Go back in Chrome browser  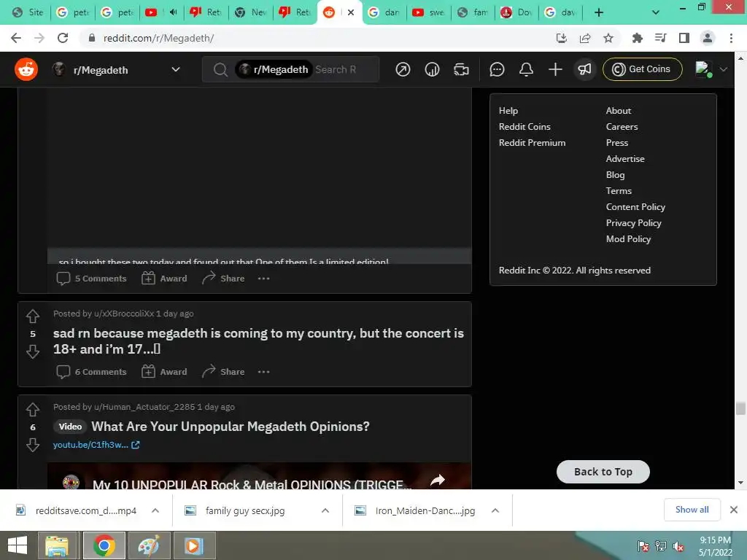[16, 38]
